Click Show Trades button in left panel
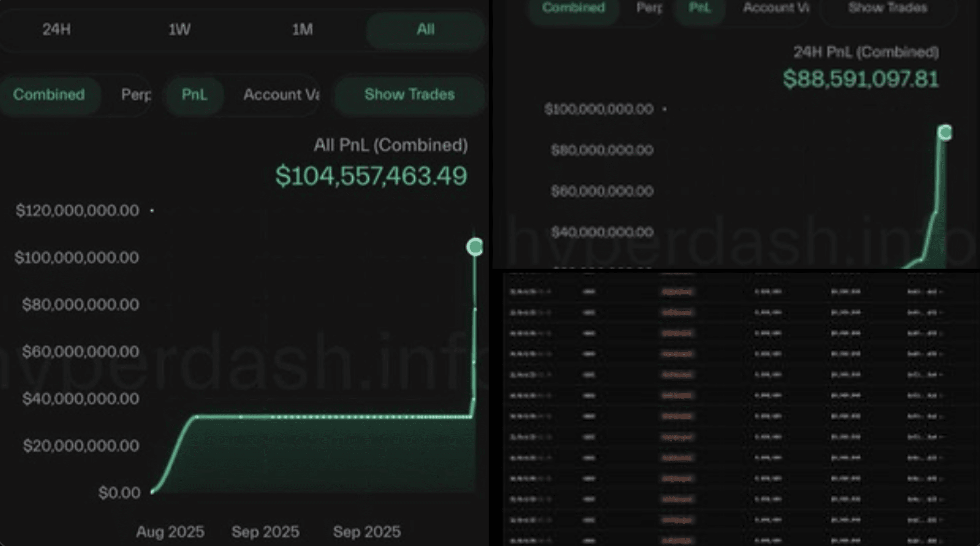 point(409,94)
